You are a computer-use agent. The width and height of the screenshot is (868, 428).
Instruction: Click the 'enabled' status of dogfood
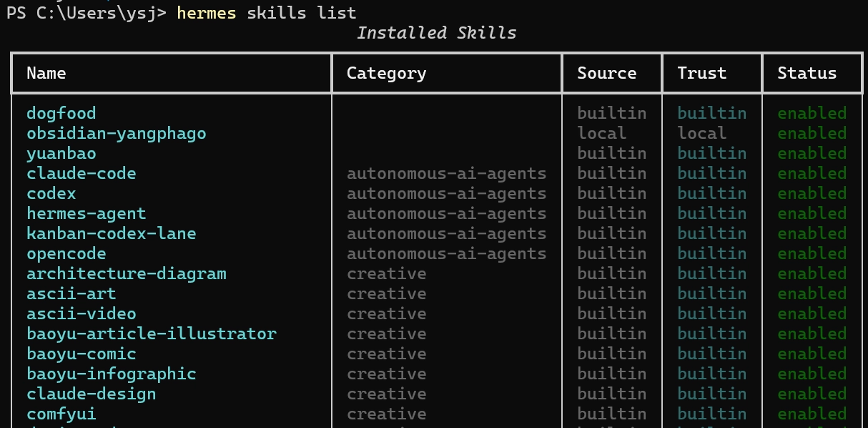point(812,113)
